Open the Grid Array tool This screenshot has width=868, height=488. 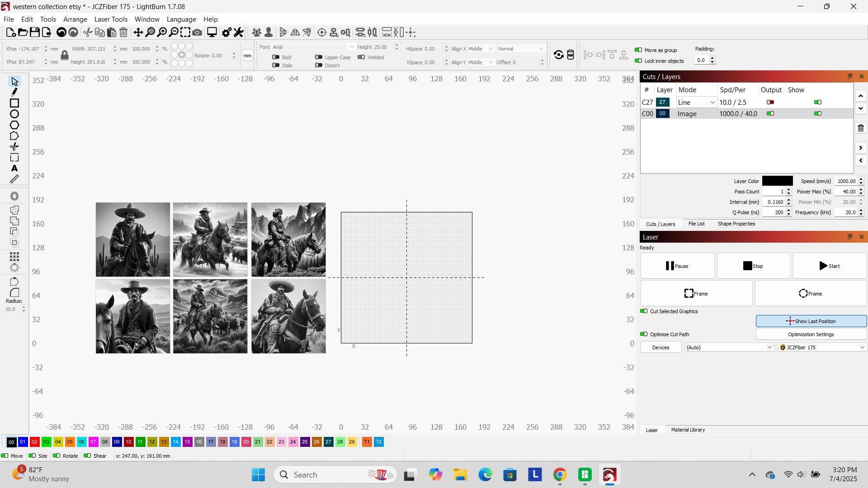(x=14, y=256)
